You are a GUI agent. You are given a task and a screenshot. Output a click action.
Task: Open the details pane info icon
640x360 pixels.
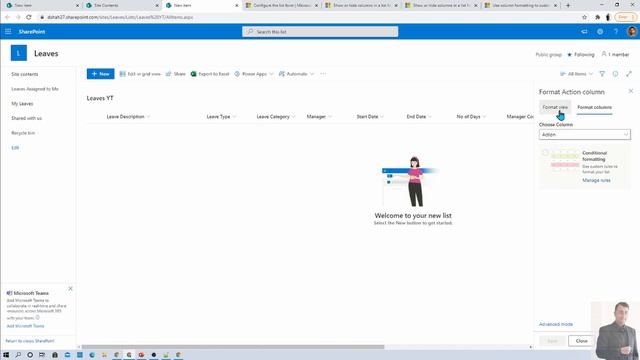(x=615, y=74)
